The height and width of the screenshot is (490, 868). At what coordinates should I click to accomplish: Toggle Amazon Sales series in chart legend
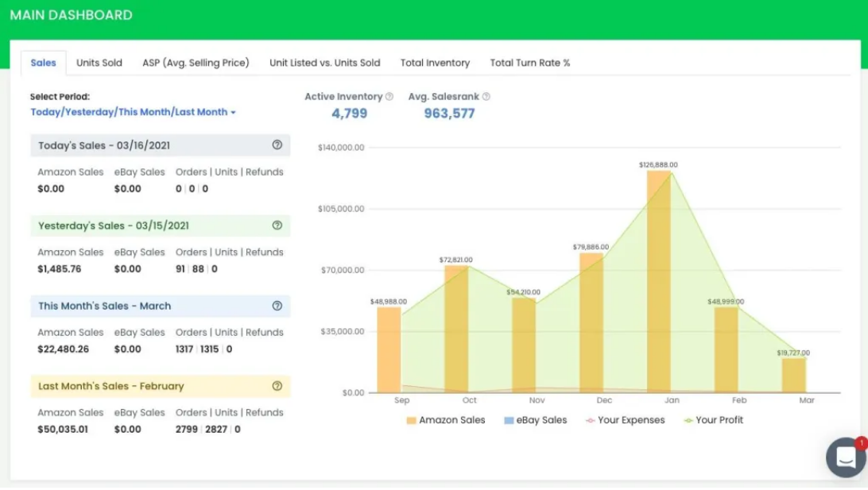point(445,420)
